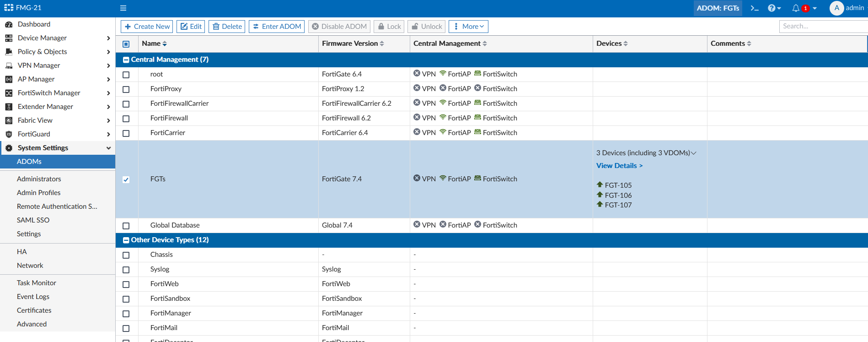
Task: Click the FMG-21 grid logo icon
Action: coord(9,8)
